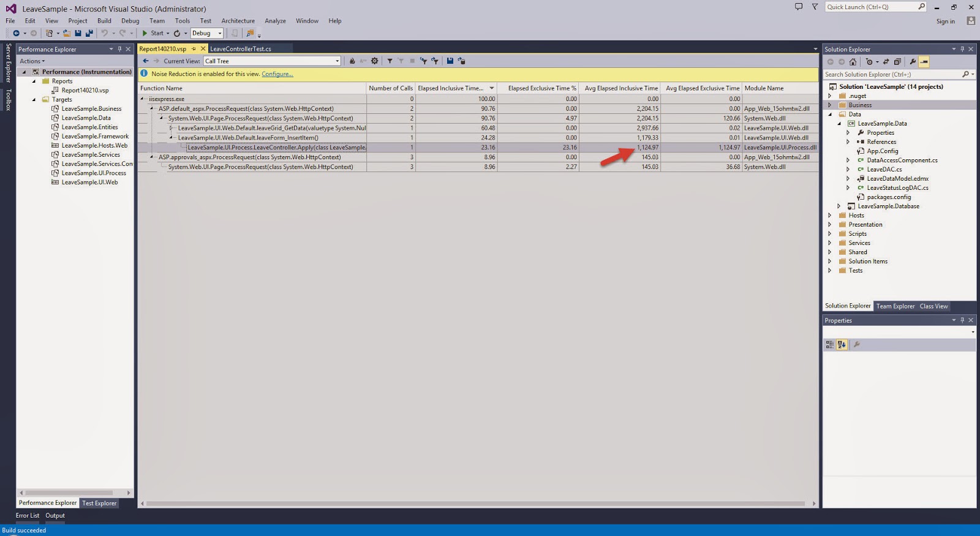The image size is (980, 536).
Task: Expand the Hosts folder in Solution Explorer
Action: (x=830, y=215)
